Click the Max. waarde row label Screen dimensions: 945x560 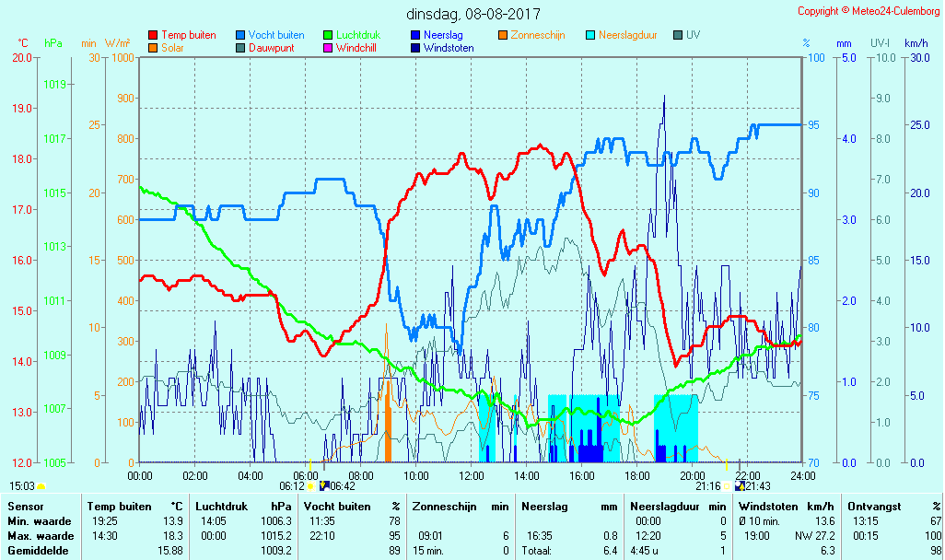click(x=41, y=536)
